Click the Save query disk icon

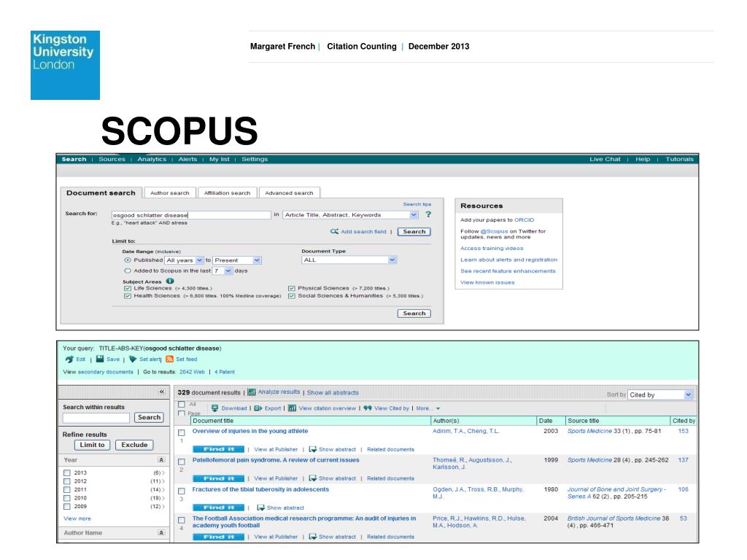99,359
